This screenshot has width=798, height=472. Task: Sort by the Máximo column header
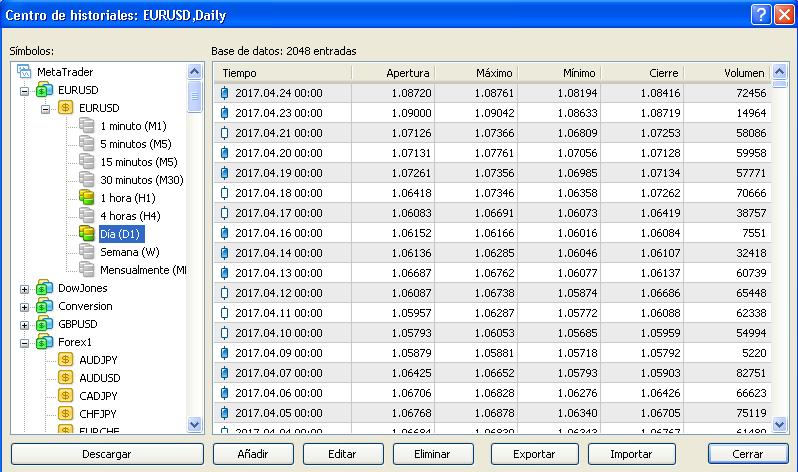click(x=476, y=73)
